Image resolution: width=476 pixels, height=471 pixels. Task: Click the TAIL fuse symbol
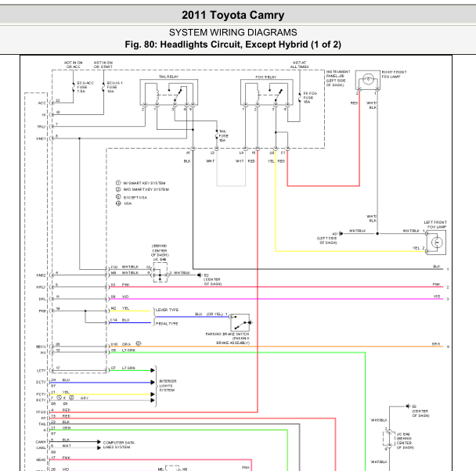coord(217,135)
